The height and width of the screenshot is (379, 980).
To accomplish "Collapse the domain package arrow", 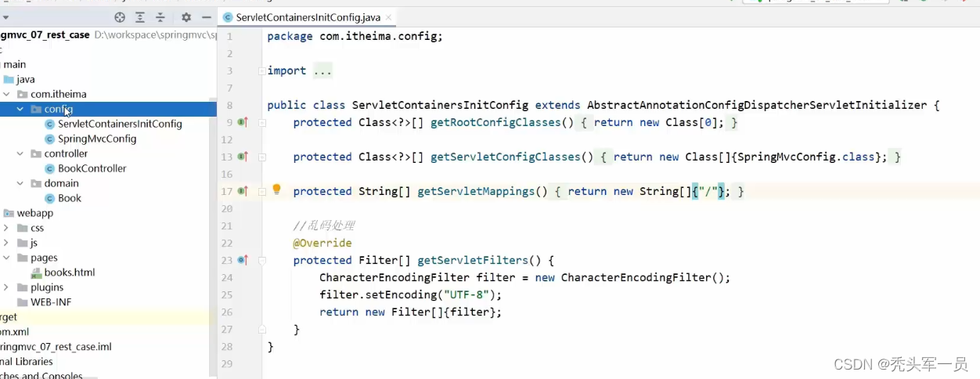I will [x=20, y=183].
